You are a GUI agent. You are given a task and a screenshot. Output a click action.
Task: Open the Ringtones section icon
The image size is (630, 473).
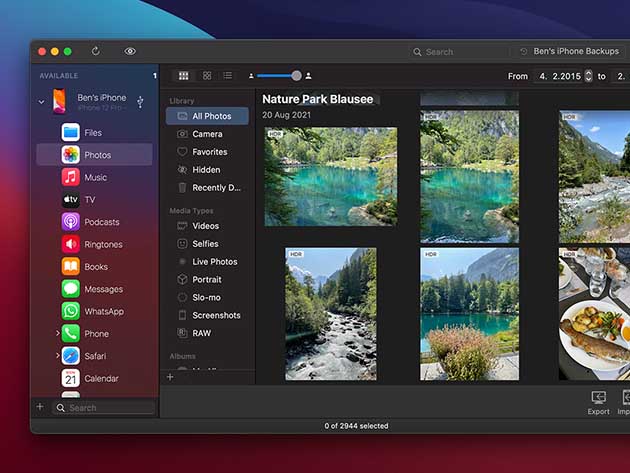[70, 244]
